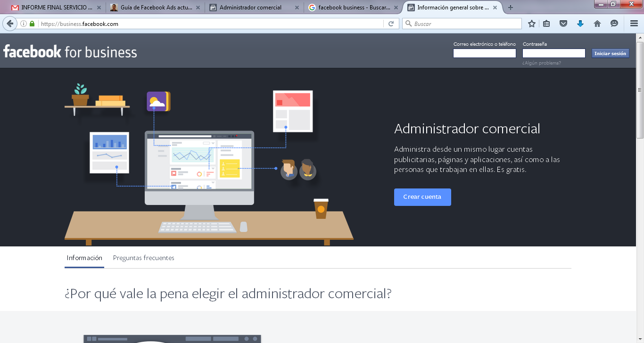This screenshot has height=343, width=644.
Task: Open a new tab with the plus button
Action: click(x=510, y=8)
